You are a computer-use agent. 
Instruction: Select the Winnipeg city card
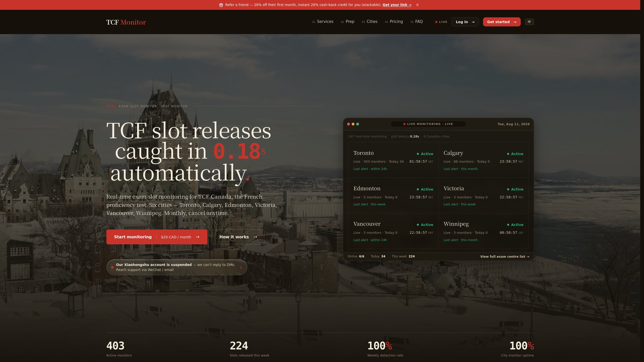point(484,231)
